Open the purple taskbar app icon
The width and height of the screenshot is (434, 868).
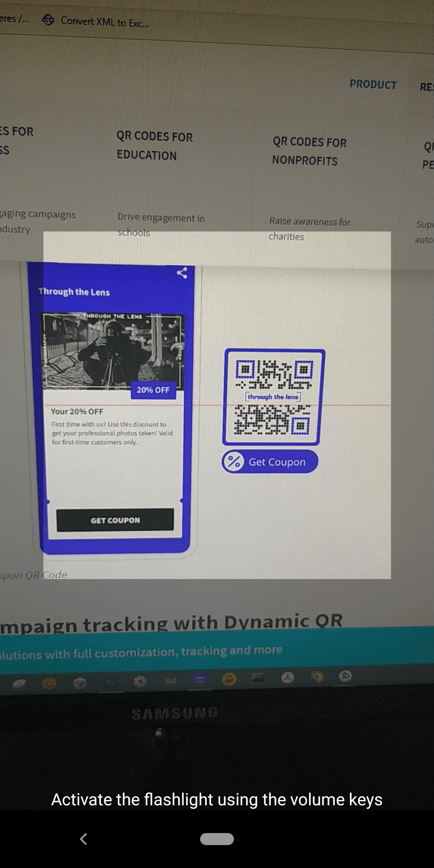pos(200,679)
